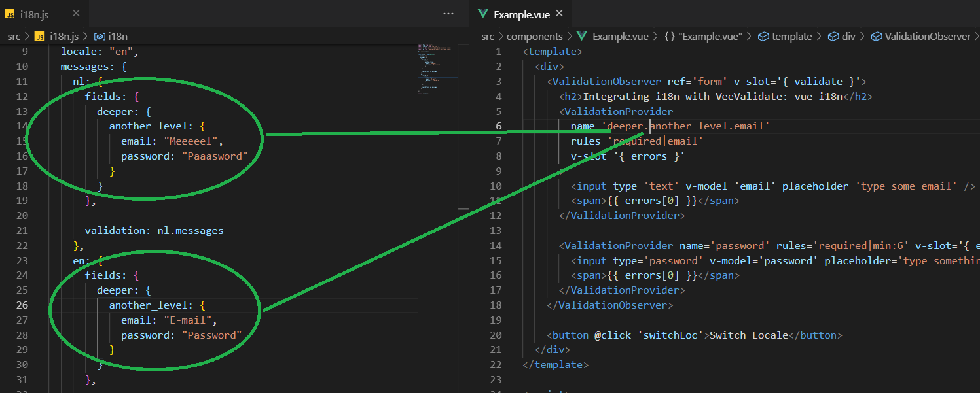Open the "Example.vue" string breadcrumb dropdown
Viewport: 980px width, 393px height.
(x=704, y=36)
